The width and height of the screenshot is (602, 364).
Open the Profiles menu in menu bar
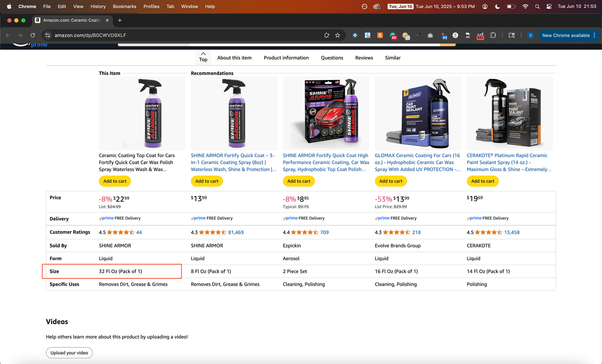151,6
